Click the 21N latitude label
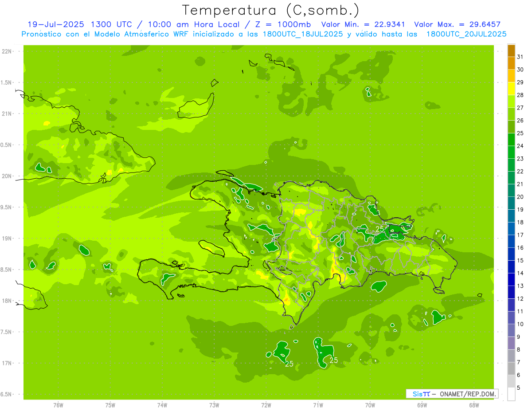Screen dimensions: 532x411 (7, 114)
